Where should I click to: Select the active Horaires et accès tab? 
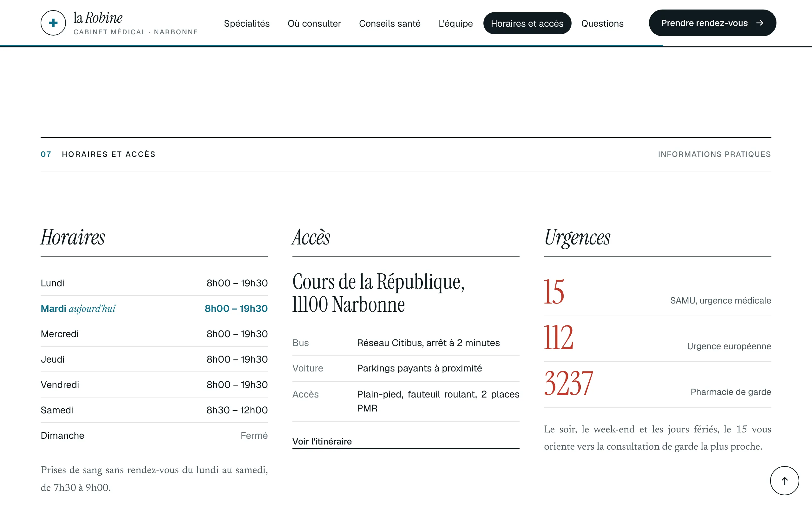(527, 23)
